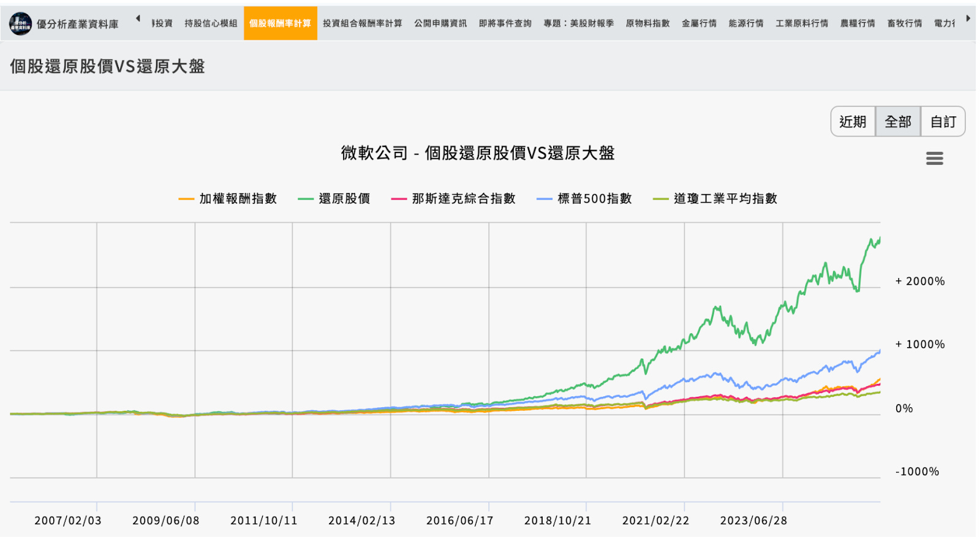Screen dimensions: 980x537
Task: Open the 畜牧行情 tab
Action: pos(905,23)
